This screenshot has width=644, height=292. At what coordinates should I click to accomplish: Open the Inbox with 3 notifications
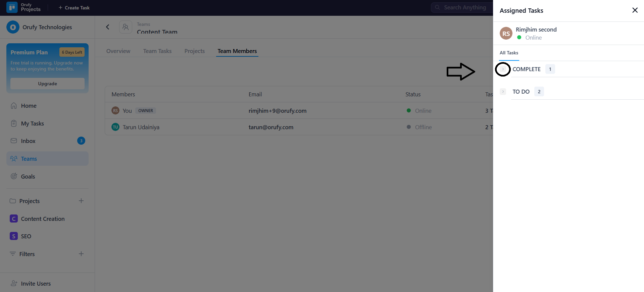[28, 141]
